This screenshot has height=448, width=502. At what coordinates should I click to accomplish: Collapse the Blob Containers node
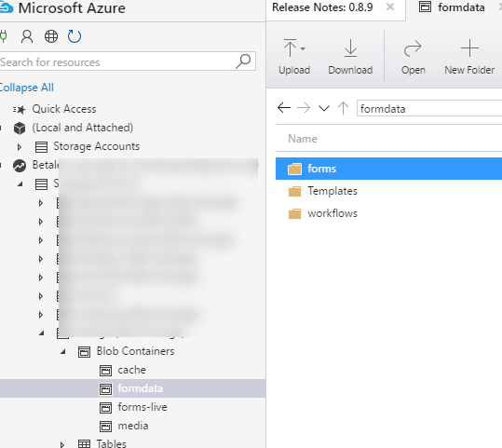[63, 352]
